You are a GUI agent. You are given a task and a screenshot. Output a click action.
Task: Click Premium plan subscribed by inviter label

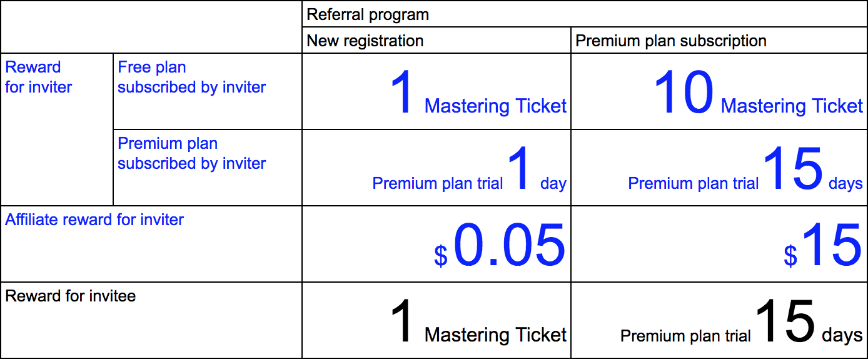click(x=208, y=168)
